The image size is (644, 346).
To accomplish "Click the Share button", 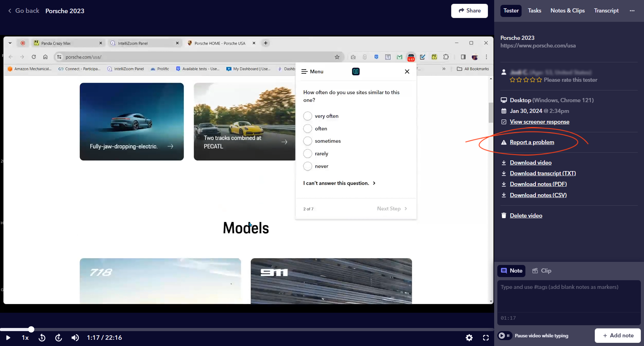I will point(469,11).
